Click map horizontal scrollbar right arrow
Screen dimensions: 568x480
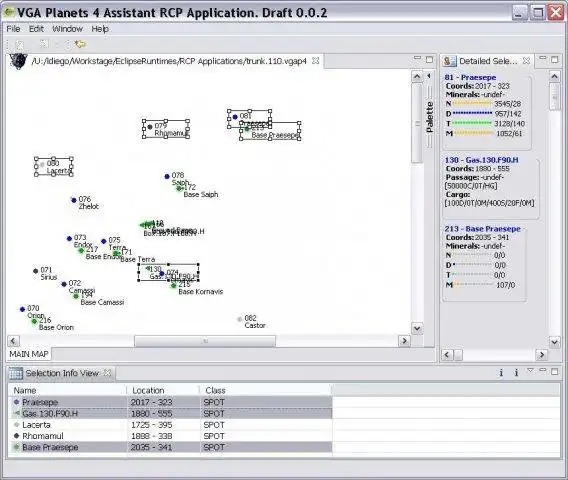pyautogui.click(x=404, y=341)
